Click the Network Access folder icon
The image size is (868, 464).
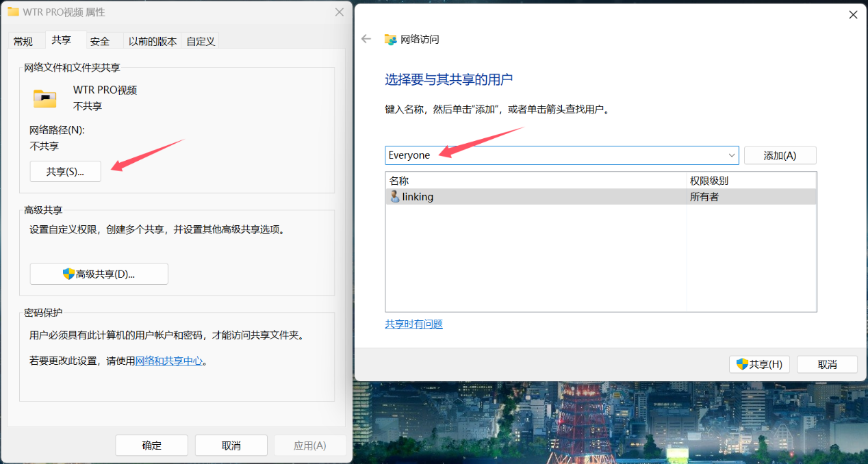point(390,40)
